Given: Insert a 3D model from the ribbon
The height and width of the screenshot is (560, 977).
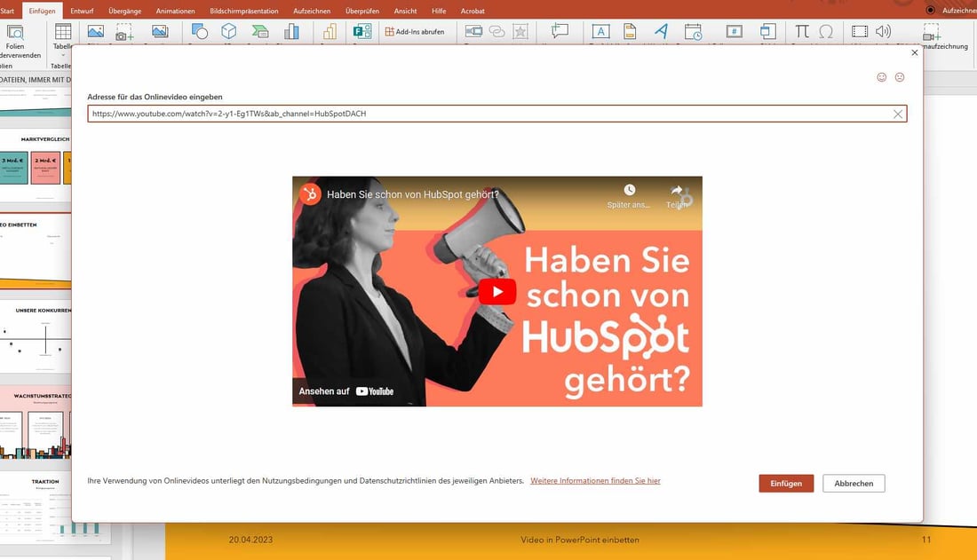Looking at the screenshot, I should pyautogui.click(x=228, y=32).
